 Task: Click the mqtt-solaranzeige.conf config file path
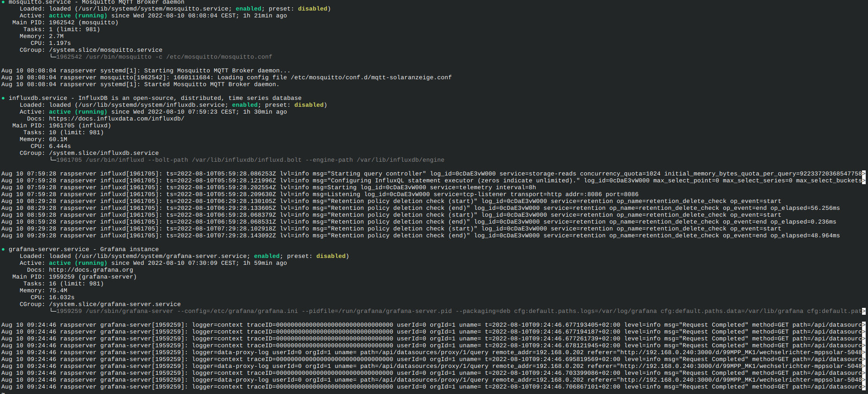pyautogui.click(x=371, y=77)
